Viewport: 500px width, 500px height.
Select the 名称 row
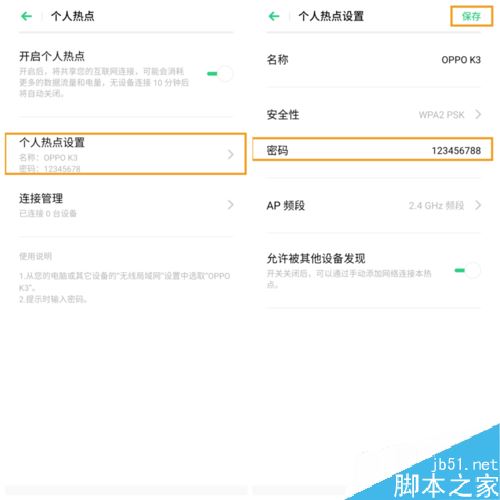[373, 60]
